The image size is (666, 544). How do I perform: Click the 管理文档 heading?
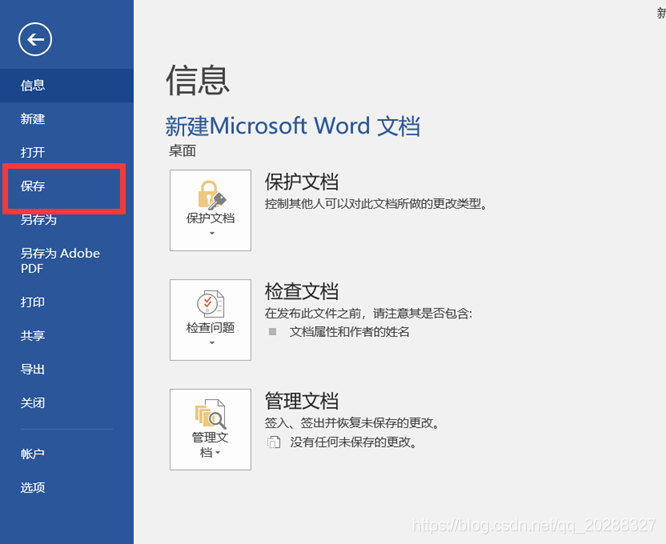[302, 401]
